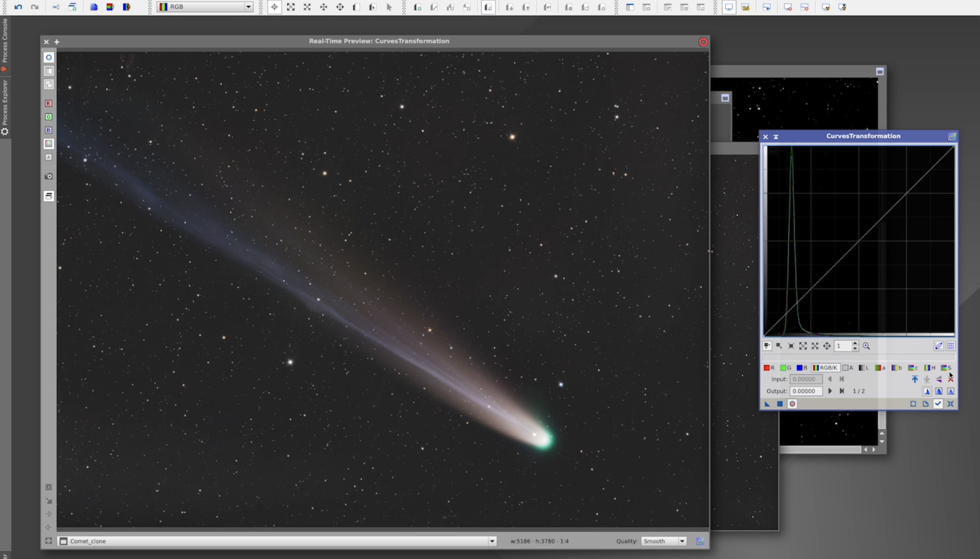Click the new instance triangle in CurvesTransformation
This screenshot has width=980, height=559.
[x=768, y=404]
